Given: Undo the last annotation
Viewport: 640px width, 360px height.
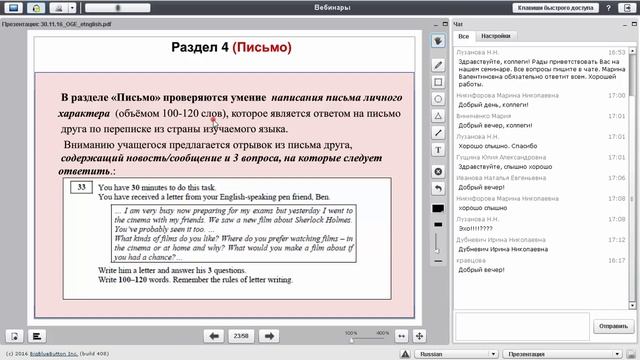Looking at the screenshot, I should tap(438, 189).
